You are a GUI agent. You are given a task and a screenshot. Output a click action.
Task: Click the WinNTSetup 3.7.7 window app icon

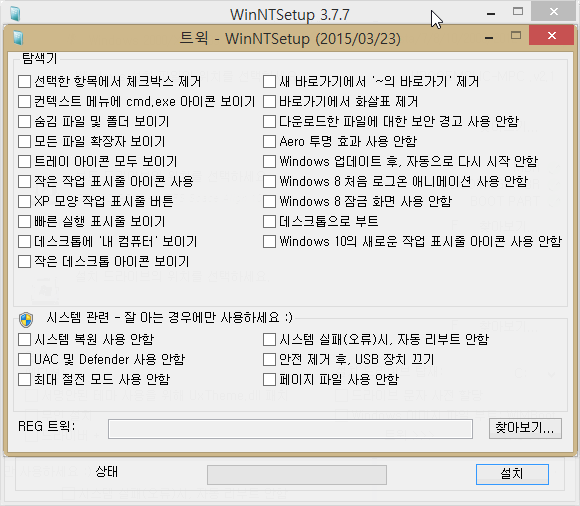(x=15, y=14)
